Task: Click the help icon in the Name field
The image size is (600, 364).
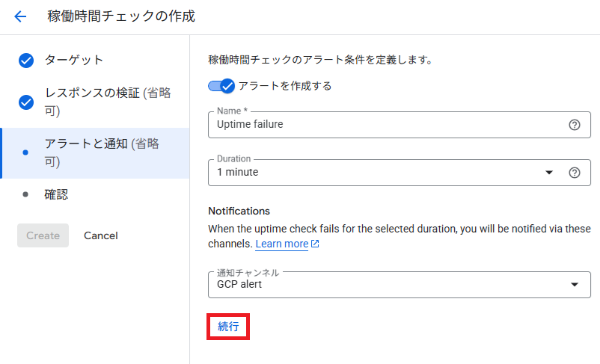Action: (575, 125)
